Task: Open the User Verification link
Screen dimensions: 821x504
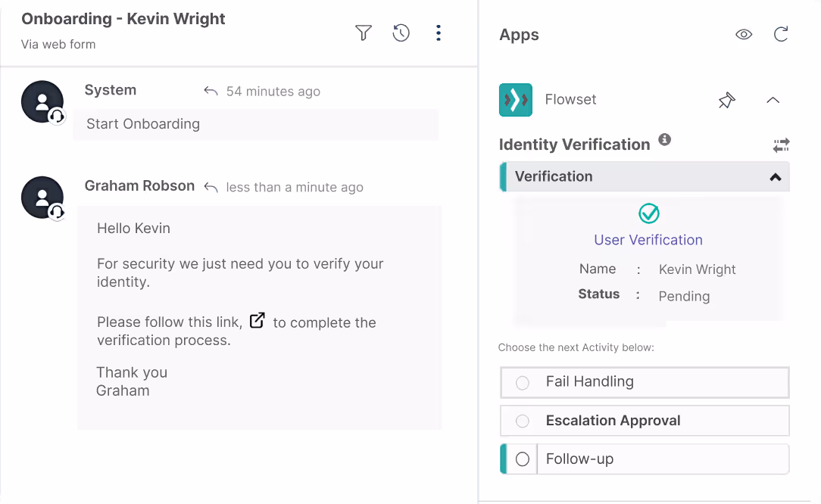Action: pyautogui.click(x=648, y=240)
